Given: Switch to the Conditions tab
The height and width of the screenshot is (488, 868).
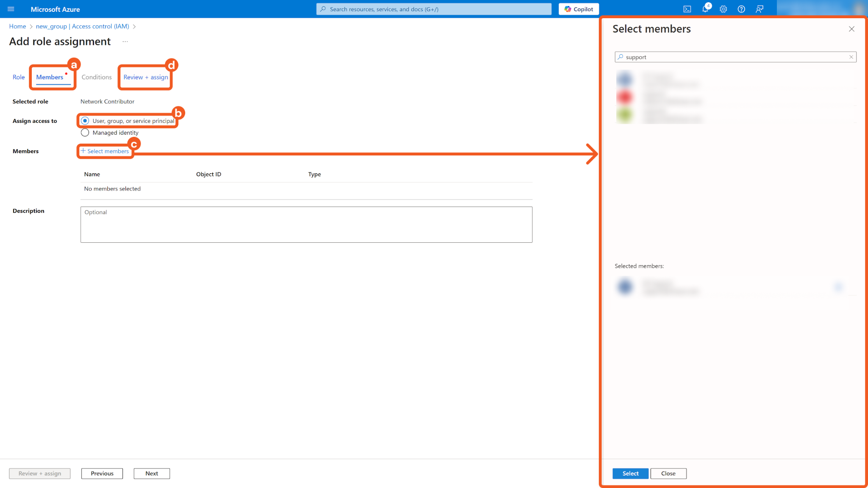Looking at the screenshot, I should click(97, 77).
